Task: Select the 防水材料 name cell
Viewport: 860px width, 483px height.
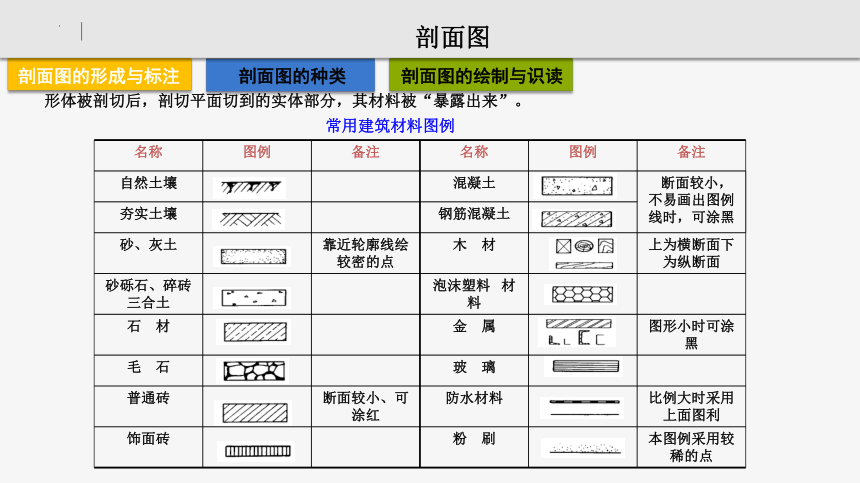Action: tap(474, 406)
